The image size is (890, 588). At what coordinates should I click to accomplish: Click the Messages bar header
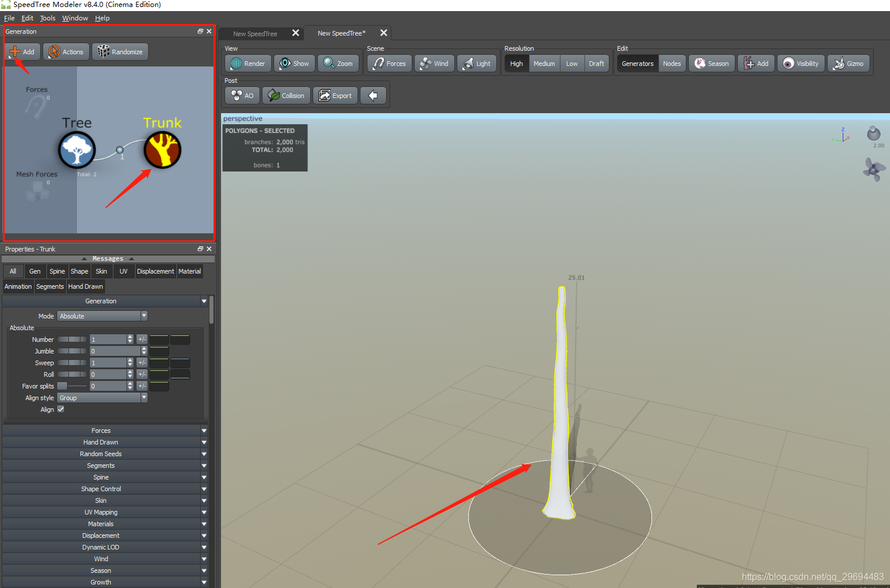[x=108, y=258]
